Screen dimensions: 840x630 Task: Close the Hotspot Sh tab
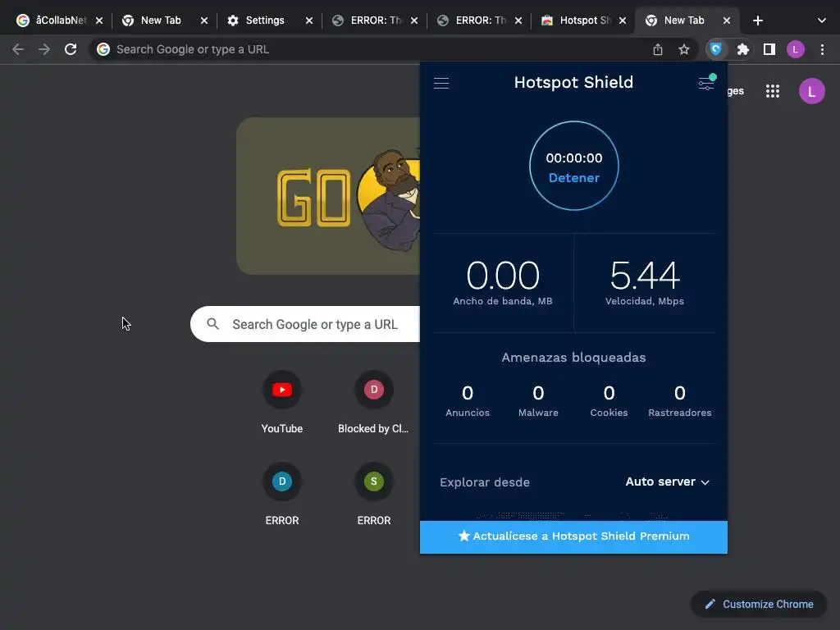623,21
